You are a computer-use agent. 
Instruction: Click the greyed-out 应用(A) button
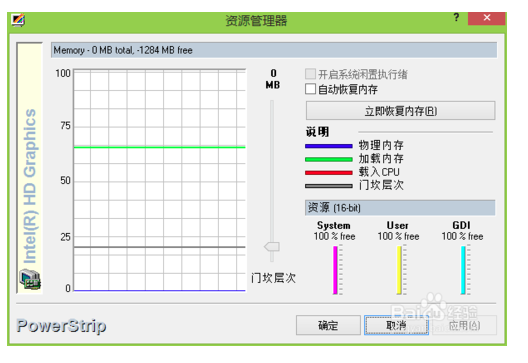point(464,325)
